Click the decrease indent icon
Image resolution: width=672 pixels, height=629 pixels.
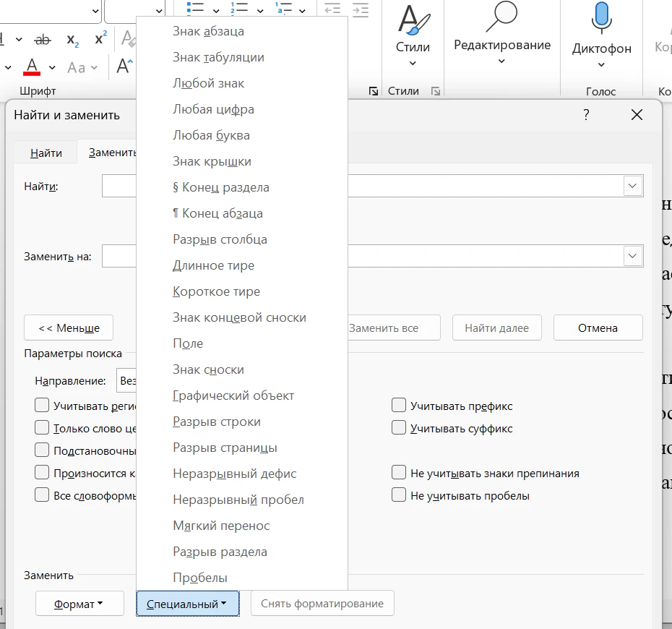coord(332,9)
